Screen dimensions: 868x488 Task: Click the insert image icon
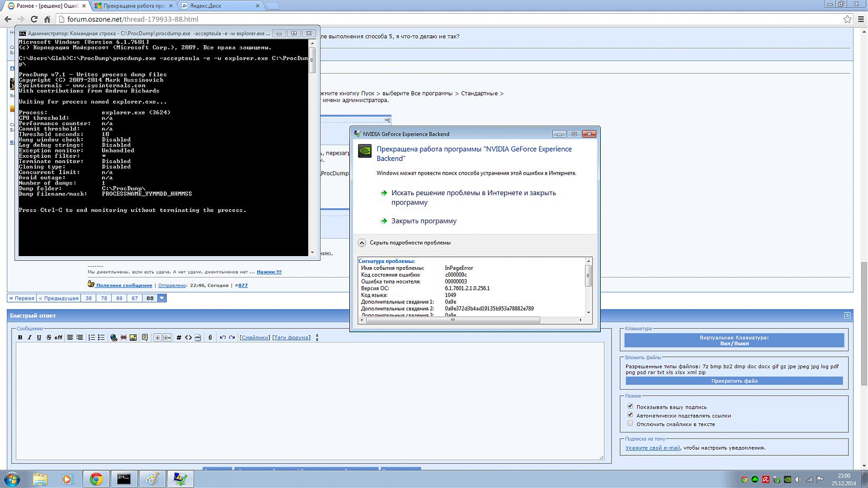coord(133,338)
